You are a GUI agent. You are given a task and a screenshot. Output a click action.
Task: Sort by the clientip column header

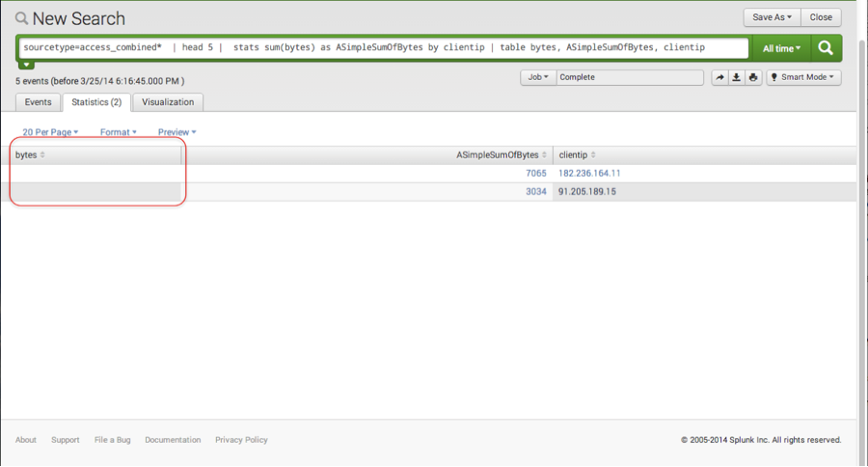pyautogui.click(x=577, y=154)
